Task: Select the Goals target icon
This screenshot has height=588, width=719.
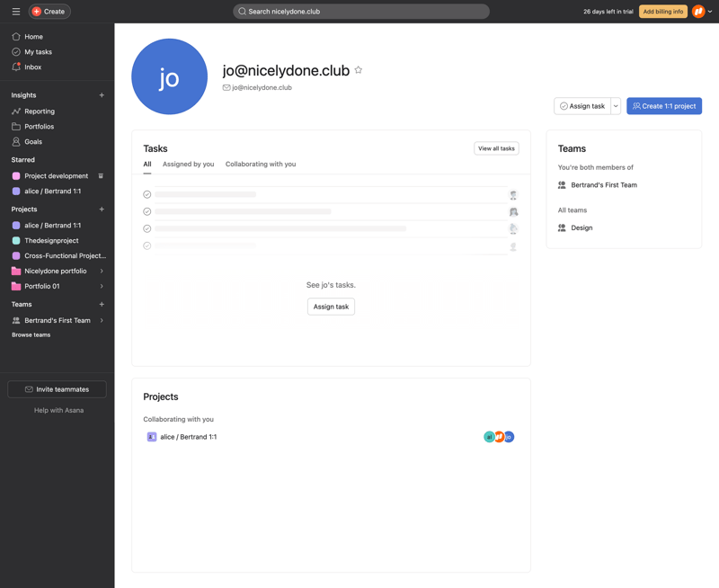Action: click(16, 141)
